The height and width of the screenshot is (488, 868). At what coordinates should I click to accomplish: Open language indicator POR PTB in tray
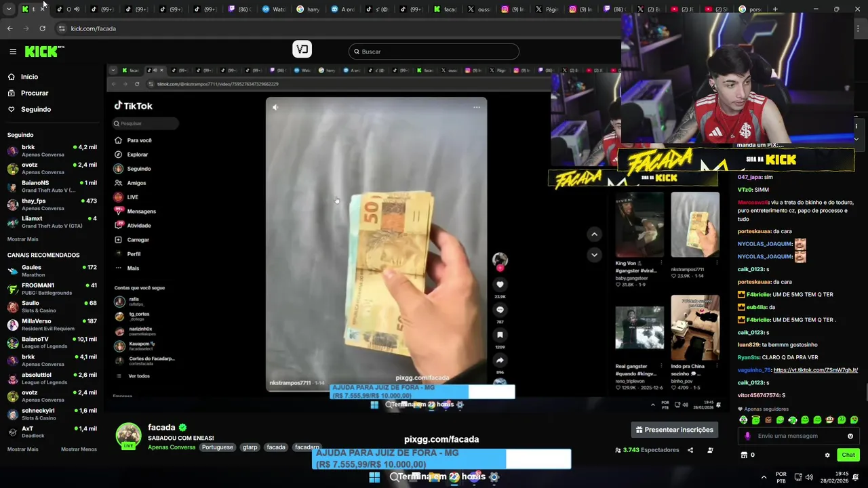(781, 477)
